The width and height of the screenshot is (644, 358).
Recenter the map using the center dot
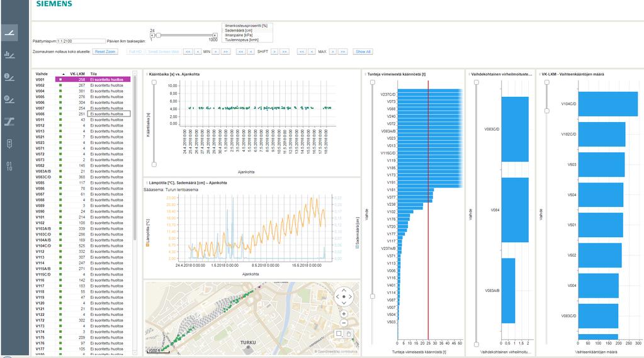coord(344,296)
